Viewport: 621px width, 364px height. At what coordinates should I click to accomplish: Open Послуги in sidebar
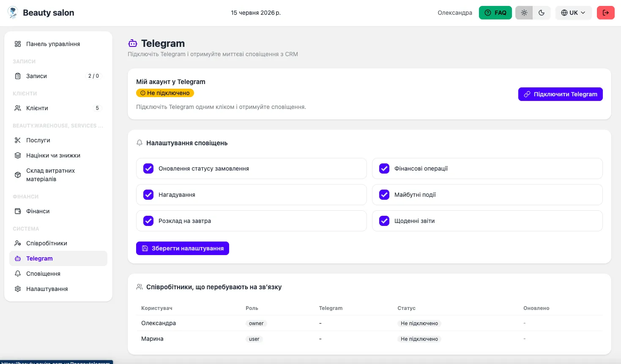coord(58,140)
